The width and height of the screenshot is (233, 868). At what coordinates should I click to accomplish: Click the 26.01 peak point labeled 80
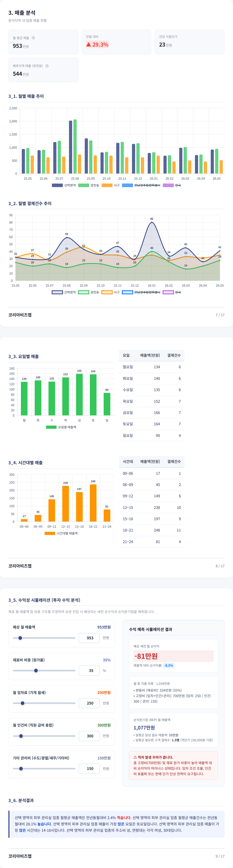click(152, 222)
